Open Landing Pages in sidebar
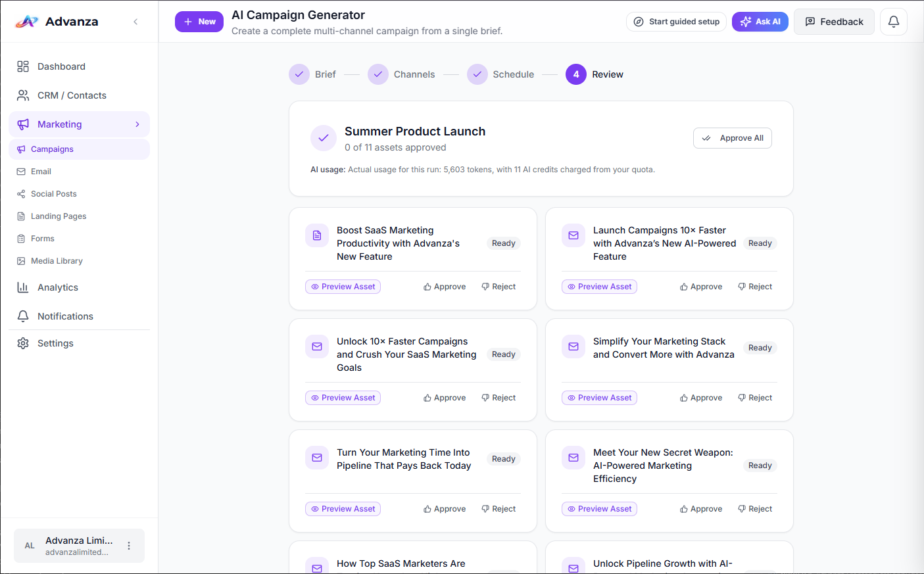The image size is (924, 574). (x=79, y=216)
